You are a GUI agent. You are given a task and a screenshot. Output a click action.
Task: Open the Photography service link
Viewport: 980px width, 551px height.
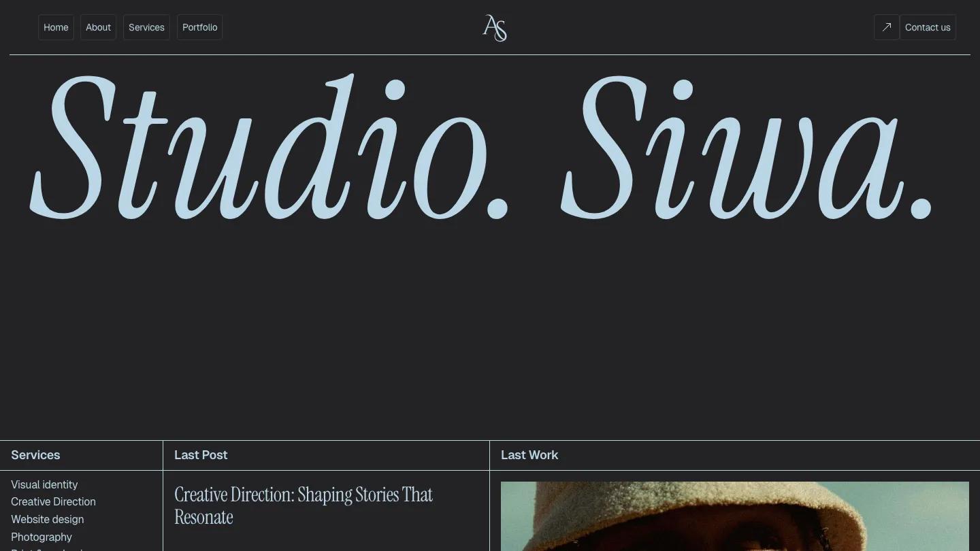pyautogui.click(x=42, y=537)
